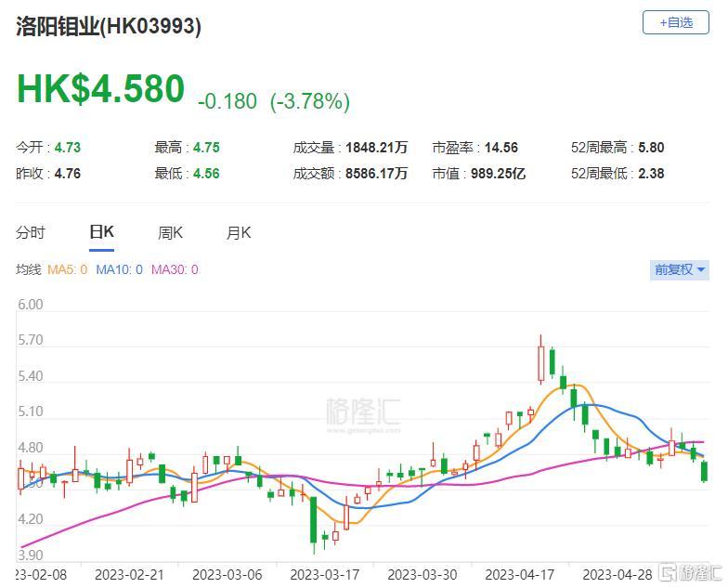Switch to the 分时 tab

(31, 232)
